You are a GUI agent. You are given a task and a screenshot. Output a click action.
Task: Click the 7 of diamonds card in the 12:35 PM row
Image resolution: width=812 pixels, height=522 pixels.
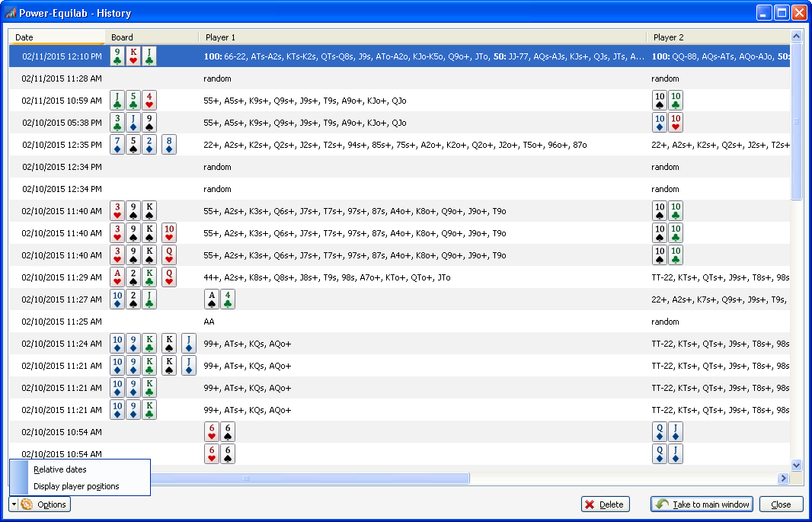click(117, 145)
